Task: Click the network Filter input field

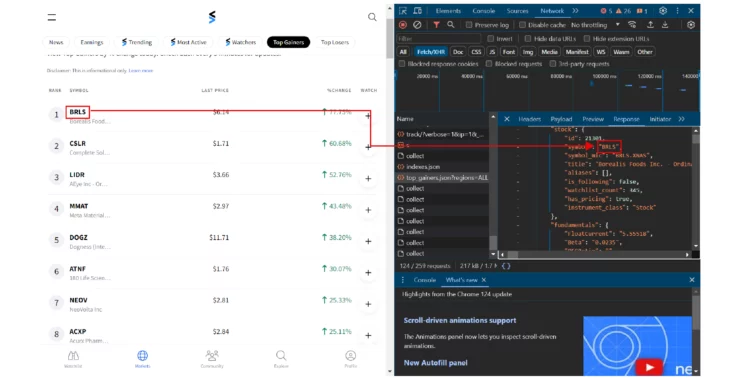Action: coord(439,38)
